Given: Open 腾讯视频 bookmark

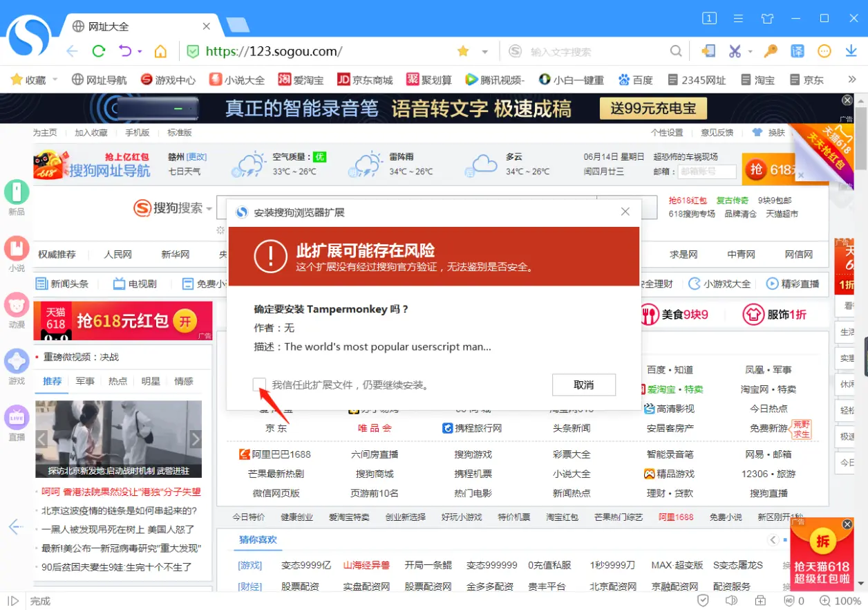Looking at the screenshot, I should pyautogui.click(x=495, y=80).
